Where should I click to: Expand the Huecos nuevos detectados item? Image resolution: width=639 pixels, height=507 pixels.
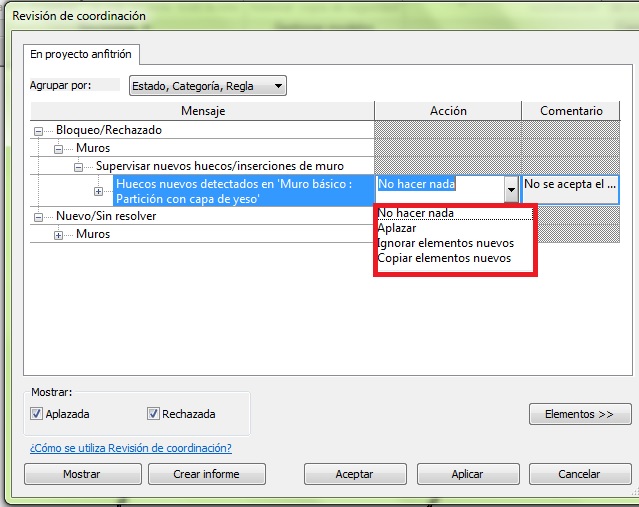pyautogui.click(x=98, y=191)
